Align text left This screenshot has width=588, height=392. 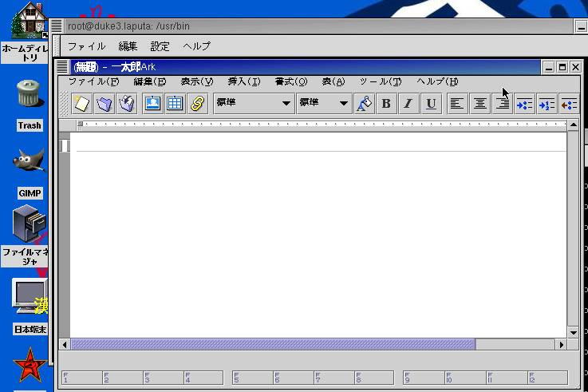457,104
